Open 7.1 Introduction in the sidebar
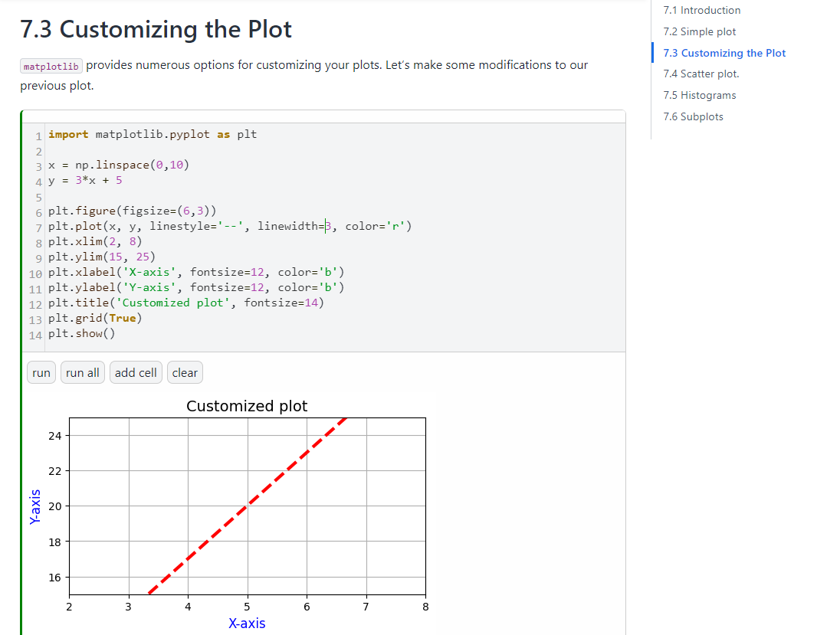 tap(701, 11)
